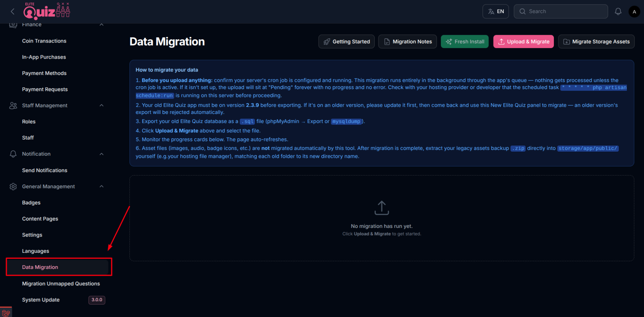Screen dimensions: 644x317
Task: Open Languages in sidebar
Action: click(36, 251)
